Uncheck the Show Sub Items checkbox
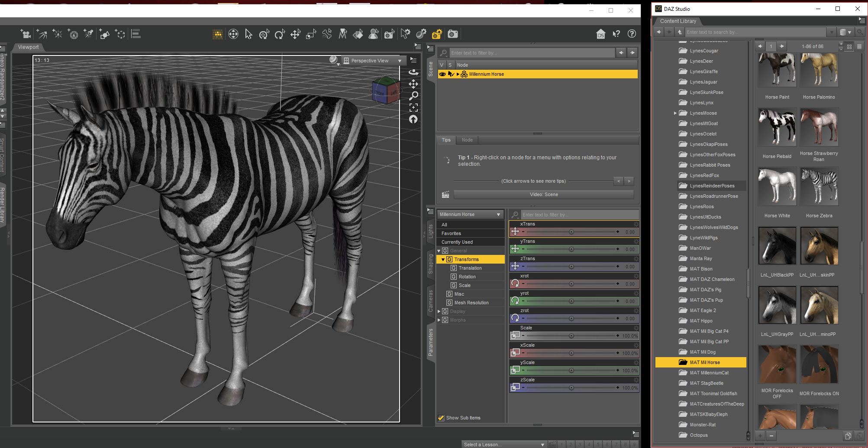Viewport: 868px width, 448px height. point(441,418)
